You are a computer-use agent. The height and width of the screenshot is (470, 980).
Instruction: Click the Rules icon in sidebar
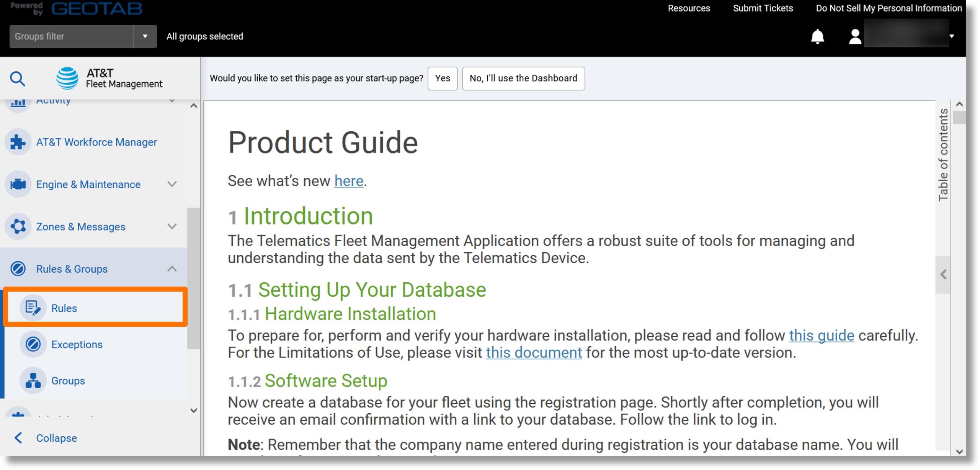tap(33, 308)
